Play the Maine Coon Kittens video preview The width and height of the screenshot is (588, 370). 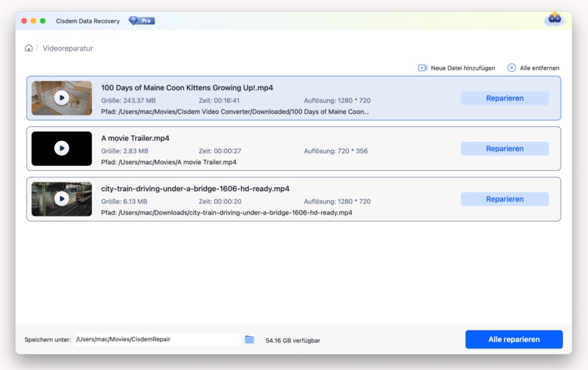(62, 98)
